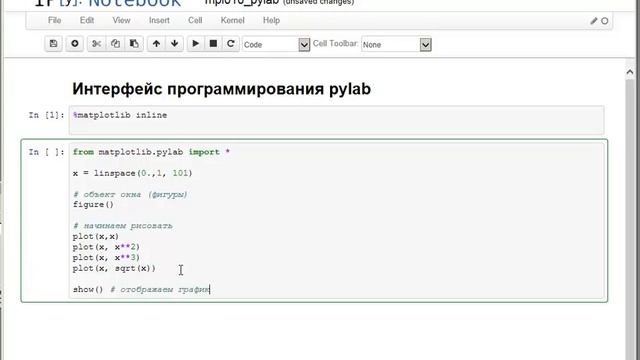Click the Notebook logo link
Image resolution: width=640 pixels, height=360 pixels.
108,3
